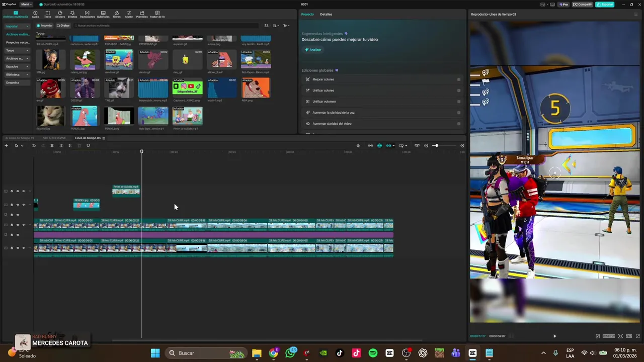
Task: Click the marker shield icon in timeline toolbar
Action: pyautogui.click(x=88, y=146)
